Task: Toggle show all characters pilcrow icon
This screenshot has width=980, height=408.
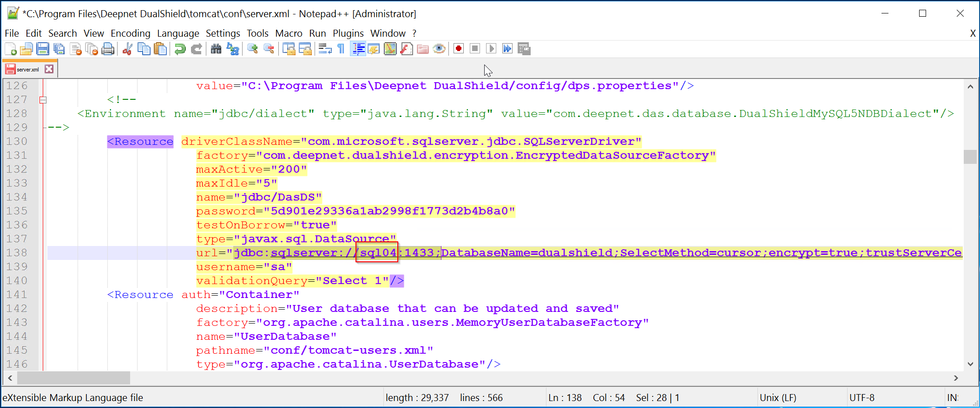Action: pos(341,49)
